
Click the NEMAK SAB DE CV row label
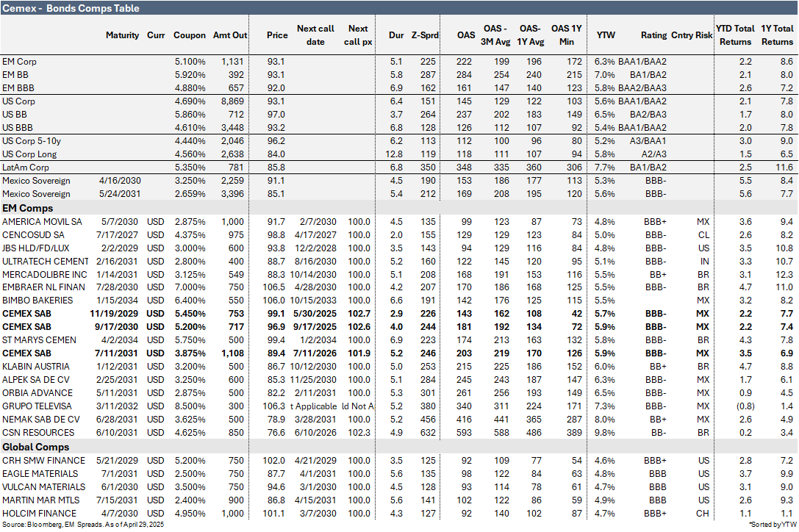41,420
